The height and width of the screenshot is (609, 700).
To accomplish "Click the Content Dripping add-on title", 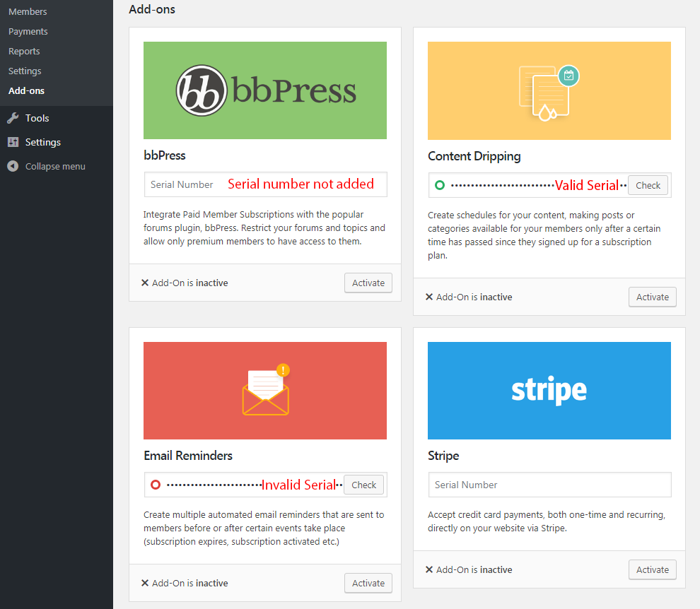I will (x=474, y=156).
